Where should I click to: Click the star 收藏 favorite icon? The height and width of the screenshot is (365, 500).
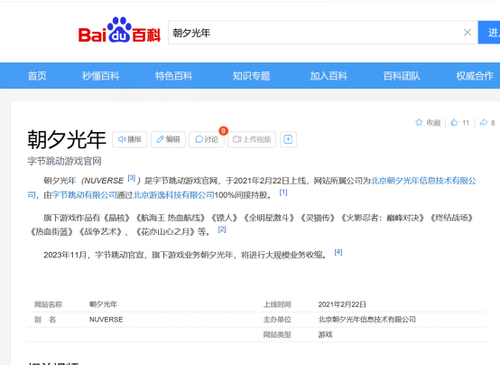(419, 122)
